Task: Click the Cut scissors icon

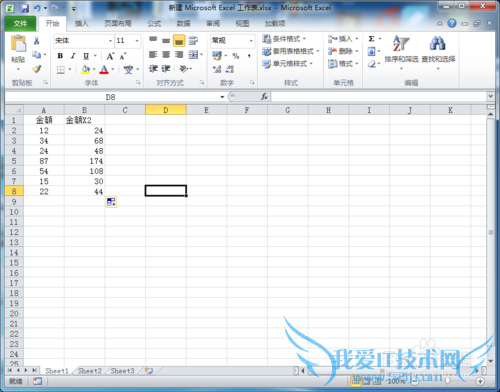Action: click(x=37, y=41)
